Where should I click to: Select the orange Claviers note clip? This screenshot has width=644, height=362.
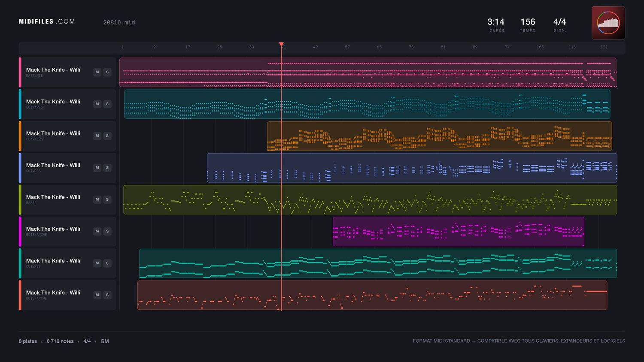coord(439,136)
